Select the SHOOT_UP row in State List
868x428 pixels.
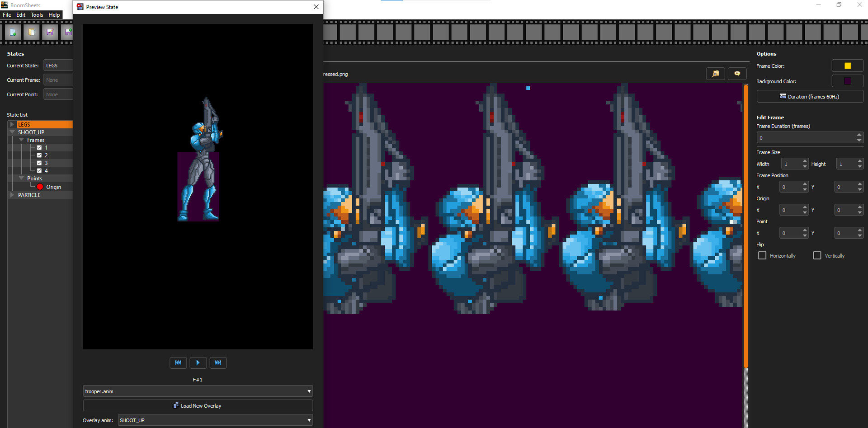click(40, 132)
